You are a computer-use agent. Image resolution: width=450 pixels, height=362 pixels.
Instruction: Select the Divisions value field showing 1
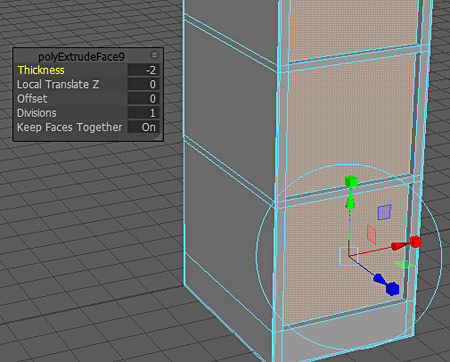[x=143, y=113]
